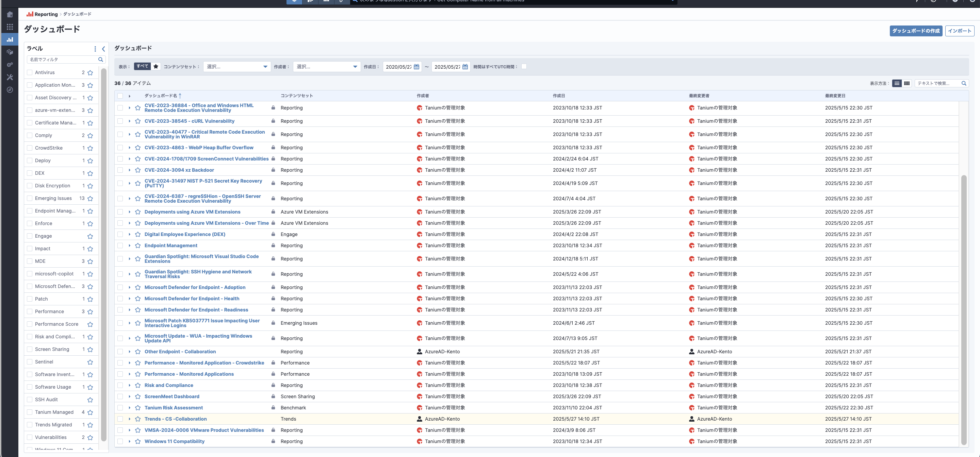Open the content set dropdown
The image size is (980, 457).
(236, 67)
